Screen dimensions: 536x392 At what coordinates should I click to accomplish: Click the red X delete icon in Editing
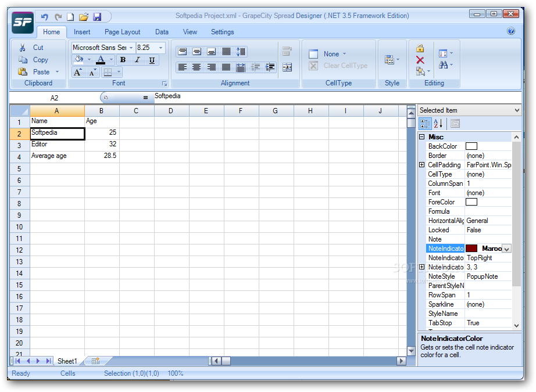420,60
